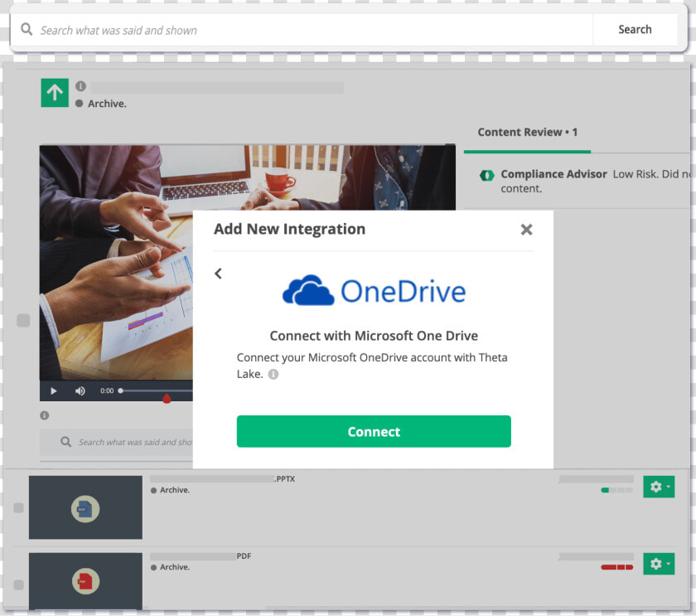Click the info icon beside the title bar
696x616 pixels.
pyautogui.click(x=80, y=86)
